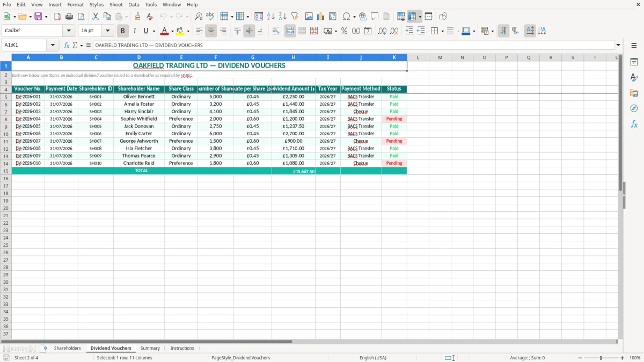Apply red font color swatch
The height and width of the screenshot is (362, 644).
tap(165, 31)
